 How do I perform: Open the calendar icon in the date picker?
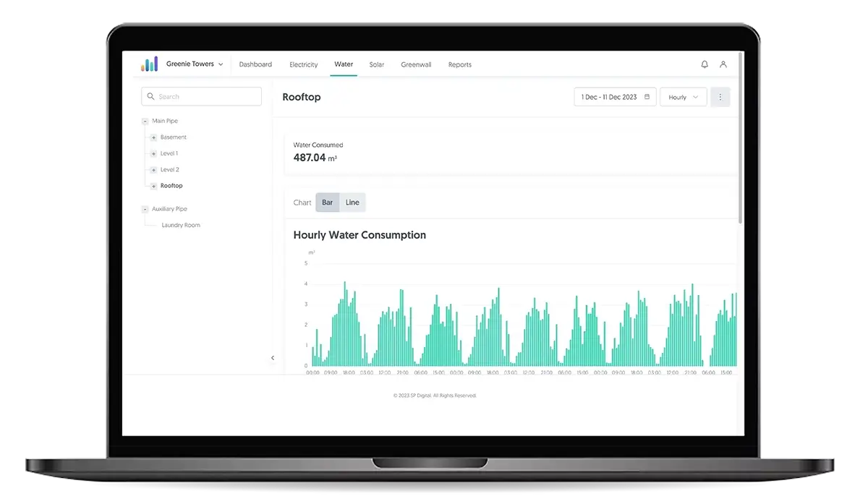pos(647,96)
